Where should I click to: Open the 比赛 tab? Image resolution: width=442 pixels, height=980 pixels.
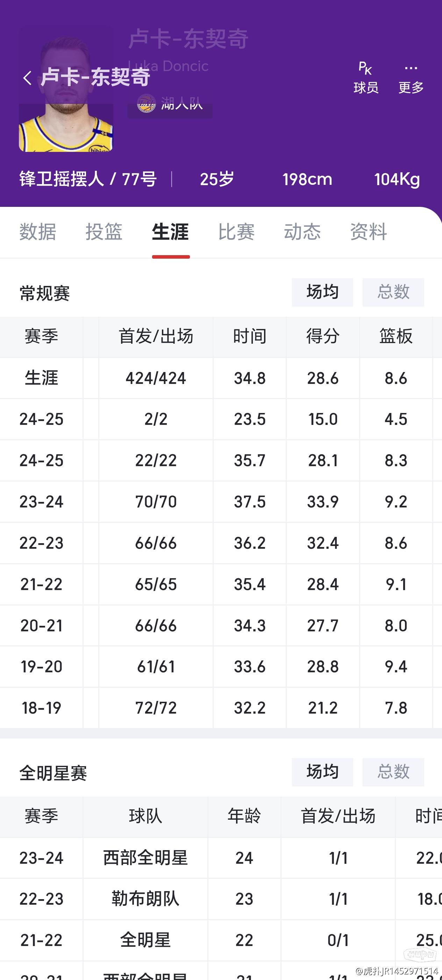(236, 232)
